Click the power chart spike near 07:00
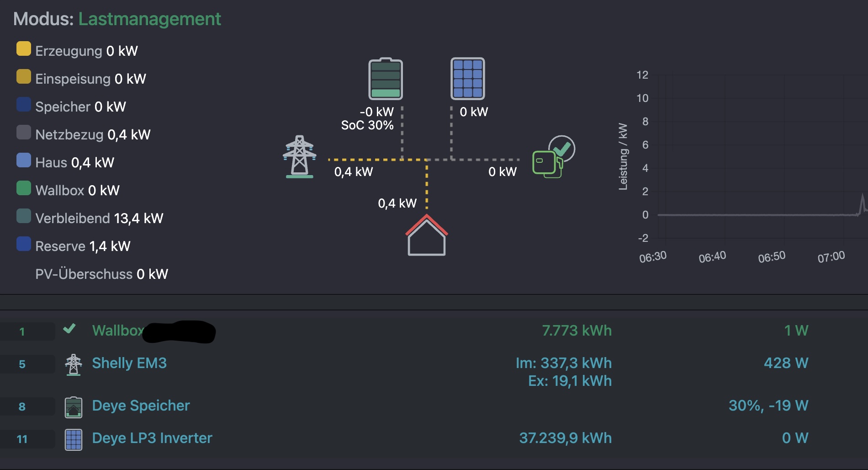Viewport: 868px width, 470px height. click(862, 203)
